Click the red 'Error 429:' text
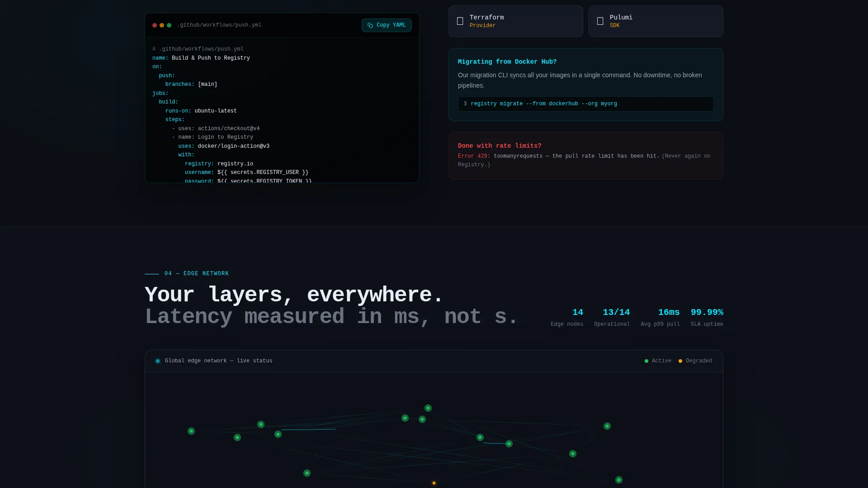This screenshot has width=868, height=488. (x=474, y=156)
